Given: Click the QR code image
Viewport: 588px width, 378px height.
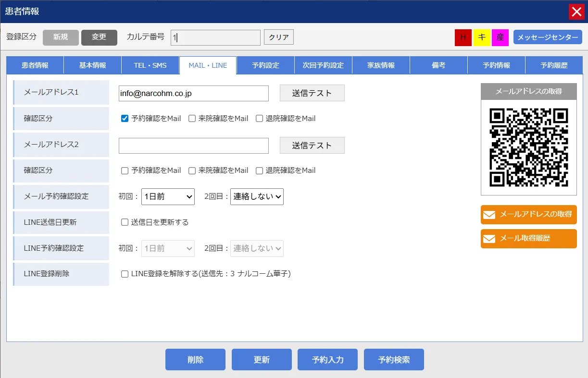Looking at the screenshot, I should [x=528, y=147].
